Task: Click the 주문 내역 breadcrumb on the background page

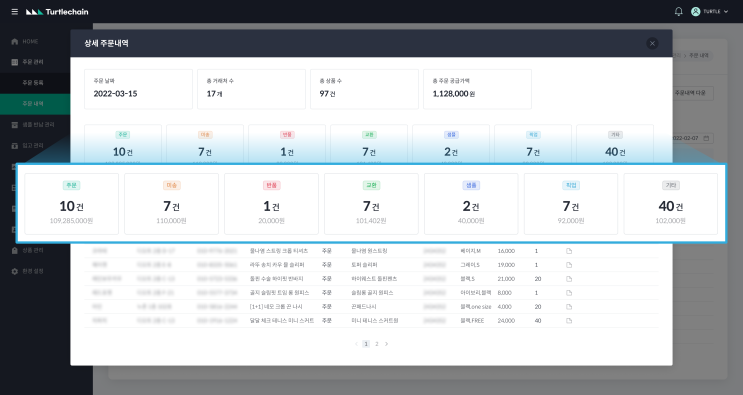Action: [x=698, y=55]
